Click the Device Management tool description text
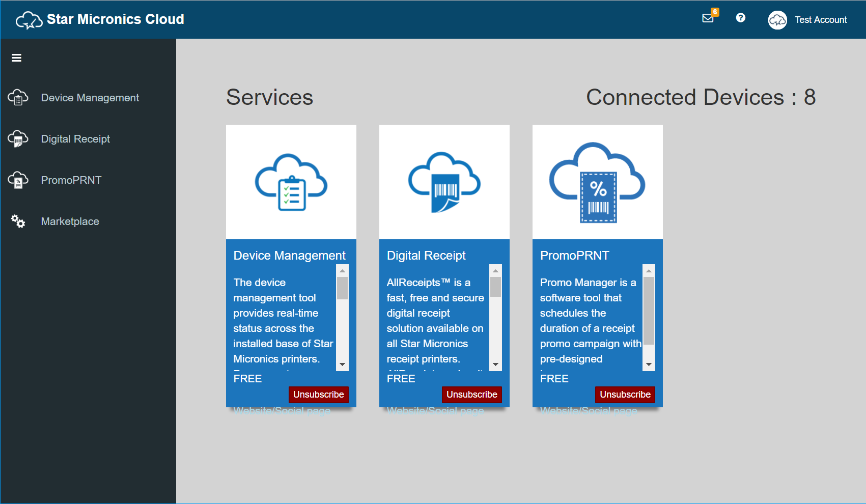This screenshot has height=504, width=866. [x=283, y=321]
